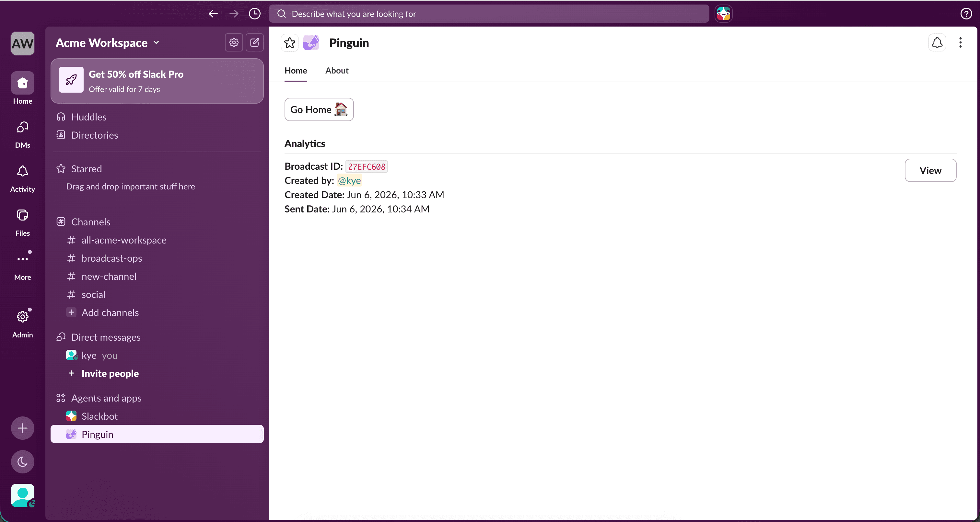Open Directories in the sidebar
The image size is (980, 522).
pyautogui.click(x=157, y=135)
